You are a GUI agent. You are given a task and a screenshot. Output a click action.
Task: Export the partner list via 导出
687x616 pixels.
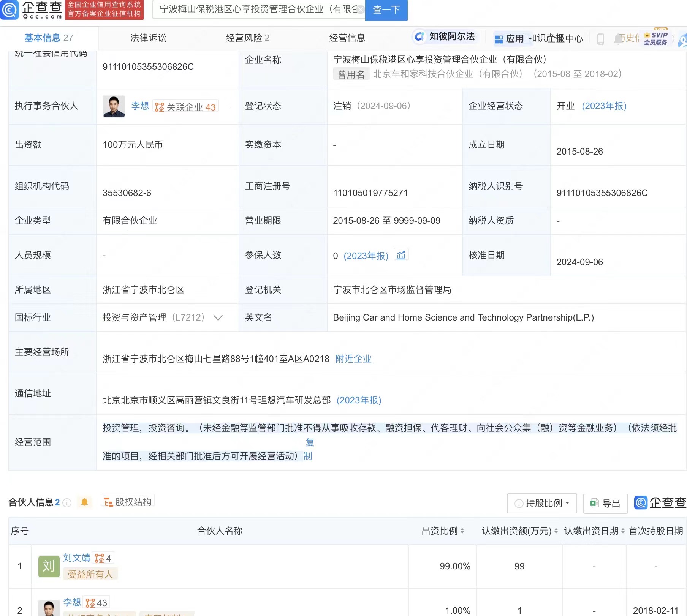tap(605, 503)
